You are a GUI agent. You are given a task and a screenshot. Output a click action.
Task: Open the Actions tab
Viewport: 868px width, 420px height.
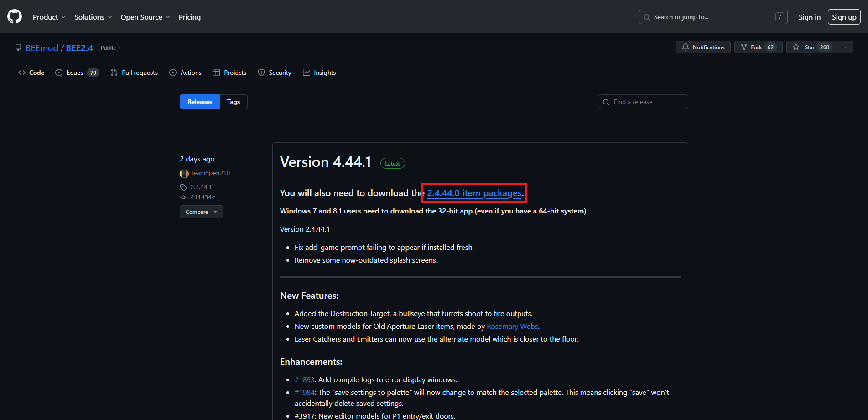[x=185, y=73]
